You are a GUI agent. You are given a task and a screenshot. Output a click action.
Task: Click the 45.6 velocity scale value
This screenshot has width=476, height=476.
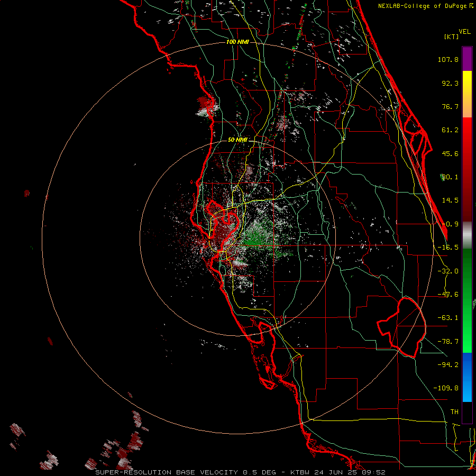pyautogui.click(x=450, y=153)
